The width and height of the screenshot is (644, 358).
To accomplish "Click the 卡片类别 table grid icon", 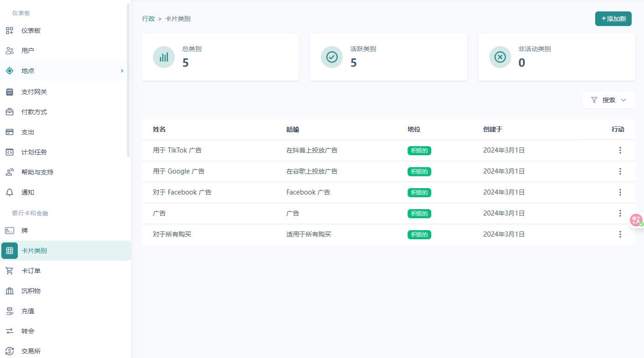I will click(x=10, y=251).
